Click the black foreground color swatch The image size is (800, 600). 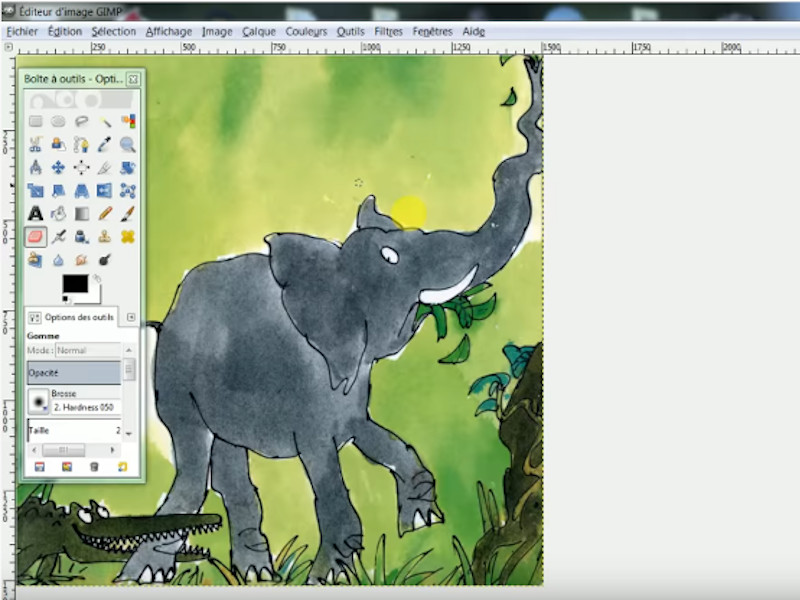point(75,283)
